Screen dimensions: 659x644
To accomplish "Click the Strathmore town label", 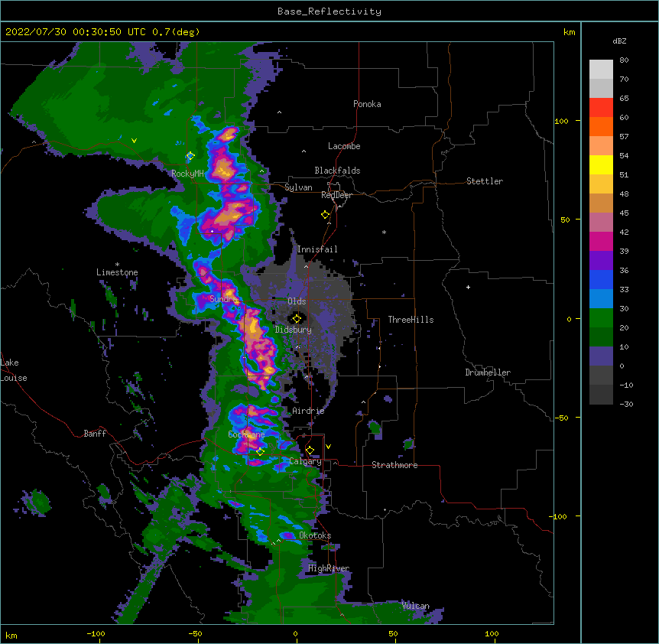I will 394,465.
